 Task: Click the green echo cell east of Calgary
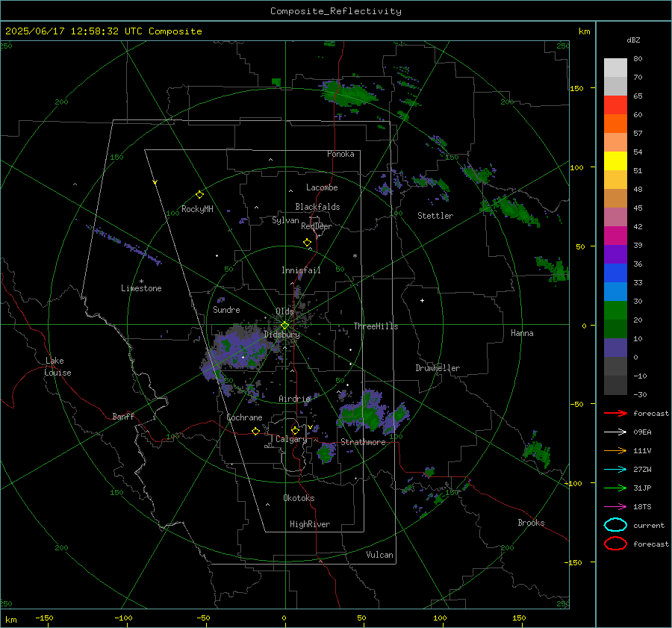[326, 453]
